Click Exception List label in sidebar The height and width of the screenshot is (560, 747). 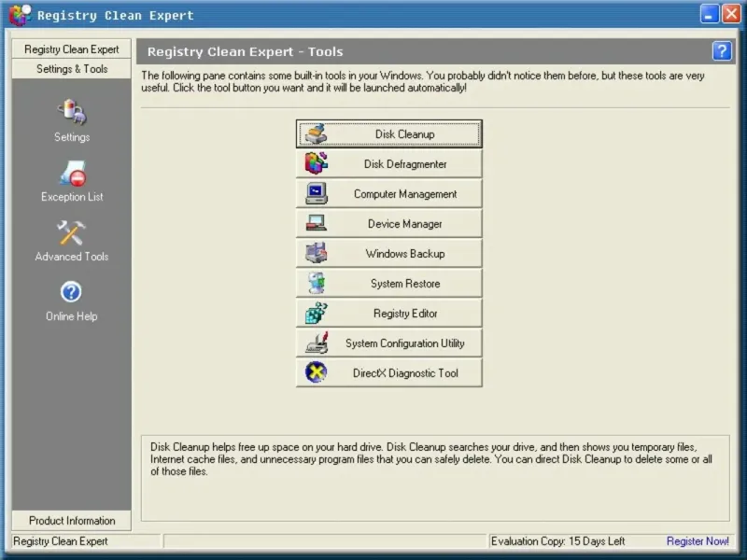(72, 197)
